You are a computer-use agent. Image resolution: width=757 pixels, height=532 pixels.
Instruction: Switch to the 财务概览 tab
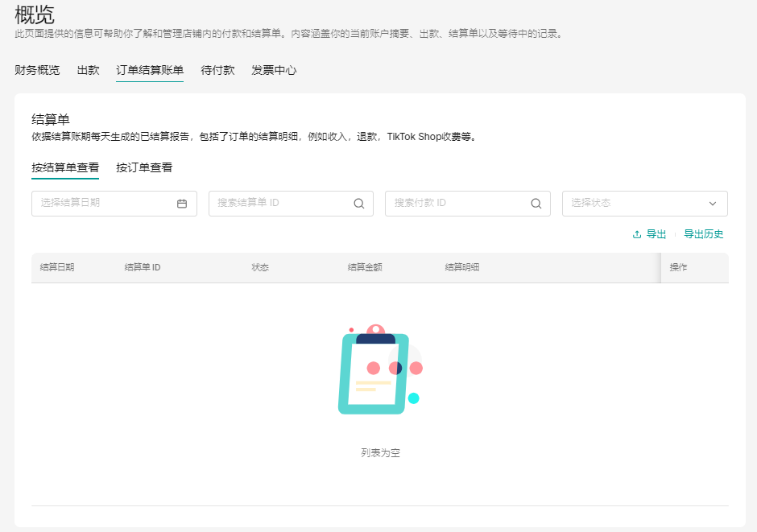37,70
